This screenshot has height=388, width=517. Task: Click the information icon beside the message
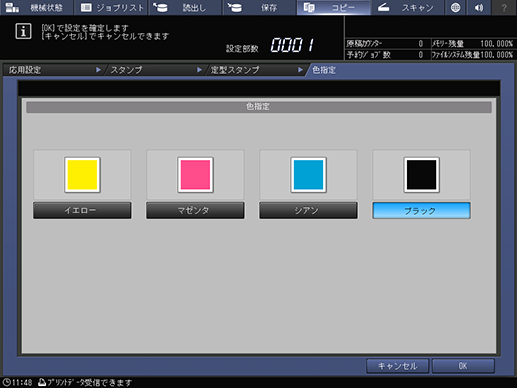click(x=23, y=31)
